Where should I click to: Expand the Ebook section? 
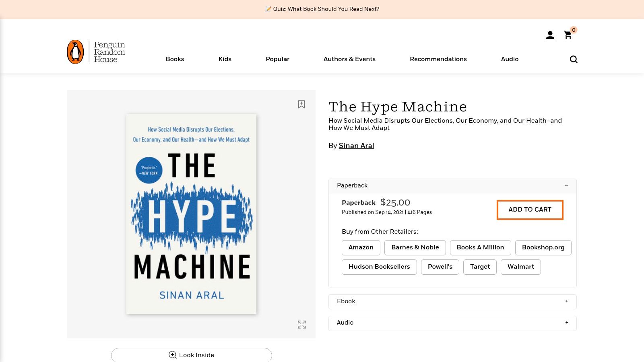click(566, 301)
